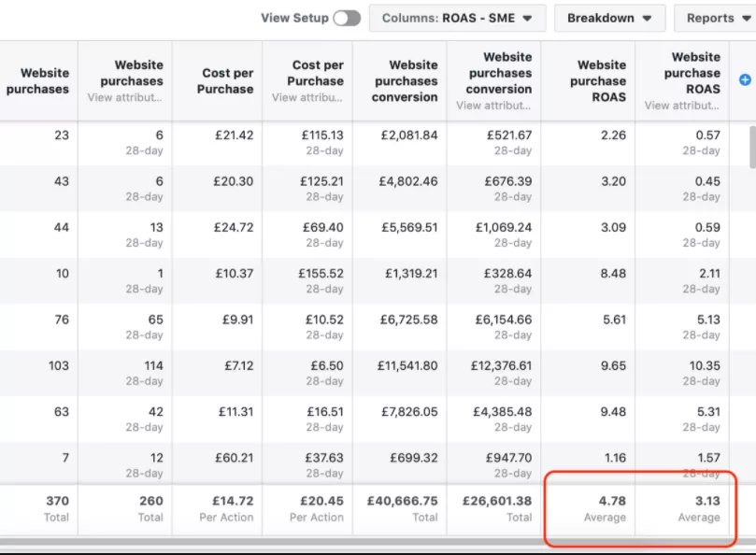756x555 pixels.
Task: Open View attribution link under Website purchase ROAS
Action: [681, 106]
